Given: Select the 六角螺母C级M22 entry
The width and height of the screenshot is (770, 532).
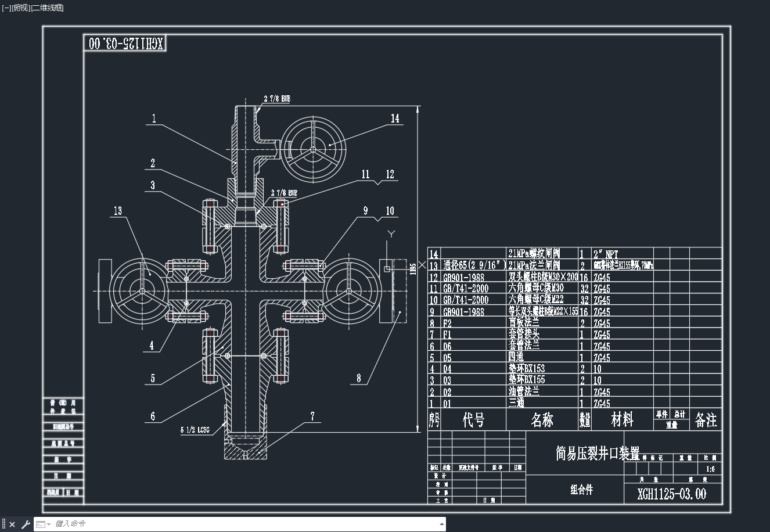Looking at the screenshot, I should (x=535, y=300).
